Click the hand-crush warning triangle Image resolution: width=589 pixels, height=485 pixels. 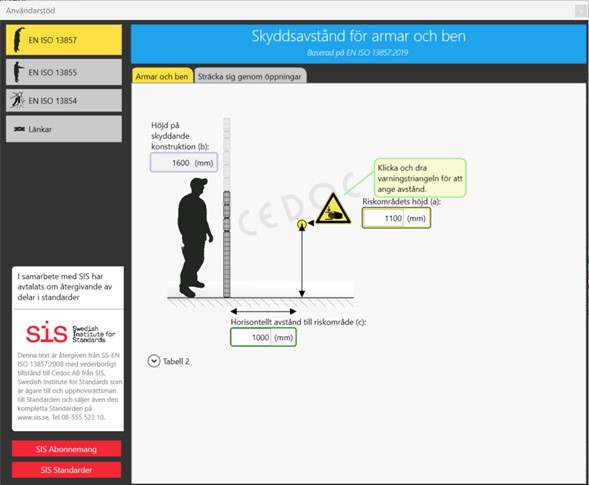[333, 209]
